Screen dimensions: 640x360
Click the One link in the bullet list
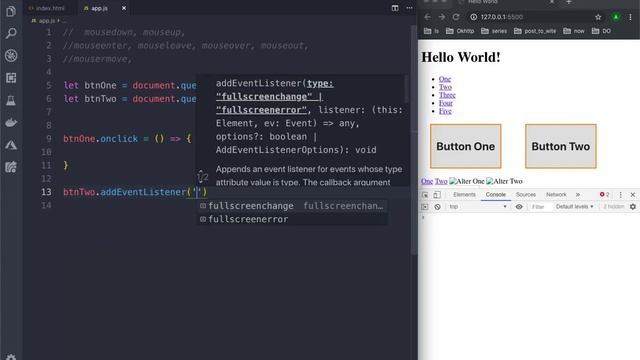coord(445,79)
